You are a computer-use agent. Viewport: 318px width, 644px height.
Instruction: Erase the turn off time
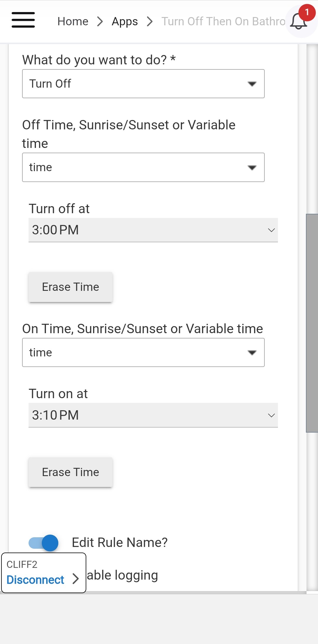tap(70, 287)
